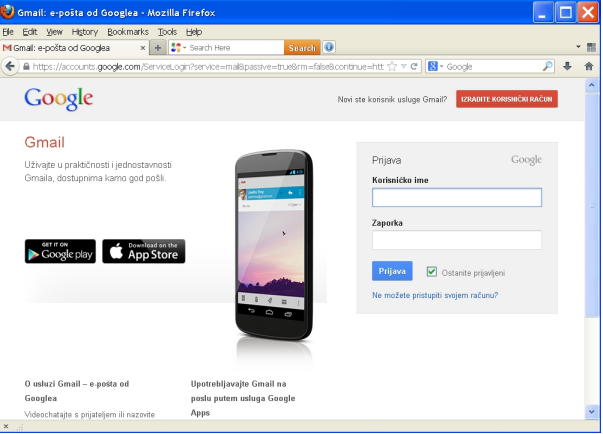Click the vertical scrollbar thumb
Screen dimensions: 603x434
[x=591, y=205]
